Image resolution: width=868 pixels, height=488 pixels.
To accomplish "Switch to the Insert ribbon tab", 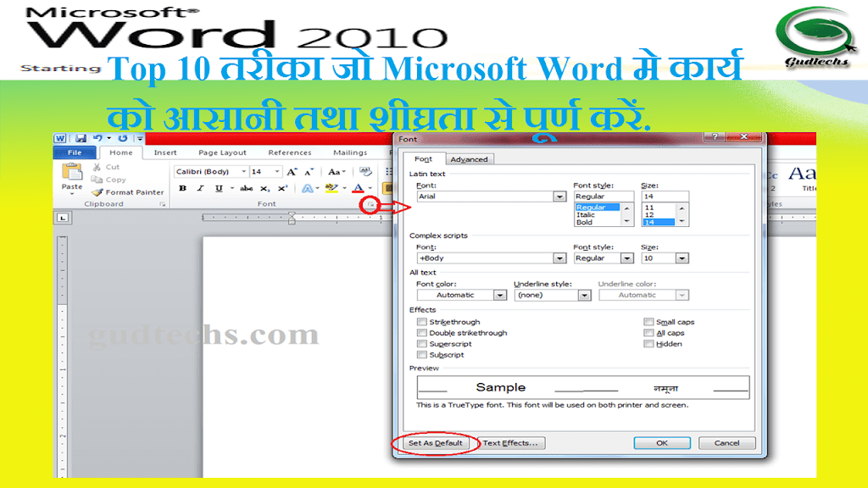I will click(165, 152).
